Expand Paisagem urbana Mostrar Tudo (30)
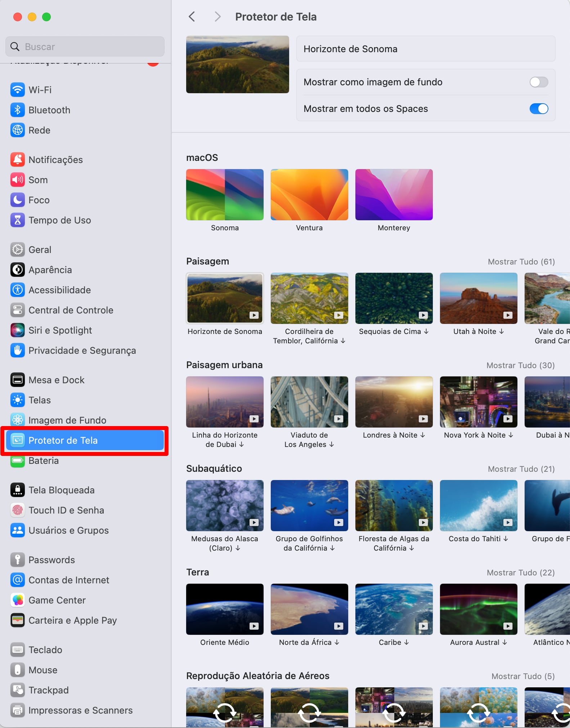 pyautogui.click(x=520, y=365)
